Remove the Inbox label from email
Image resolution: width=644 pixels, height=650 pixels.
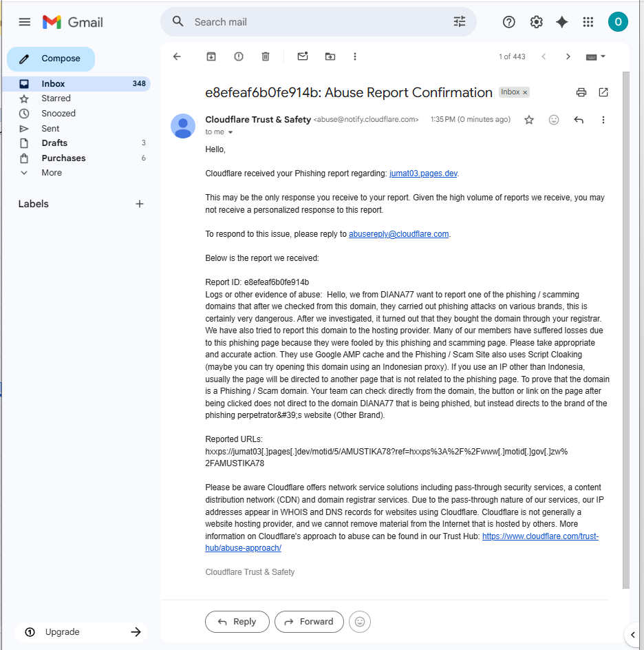[x=525, y=92]
